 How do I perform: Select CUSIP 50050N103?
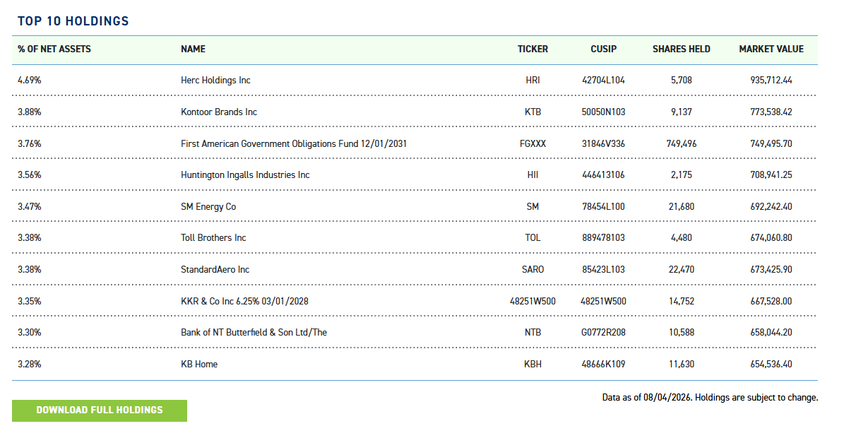[603, 112]
